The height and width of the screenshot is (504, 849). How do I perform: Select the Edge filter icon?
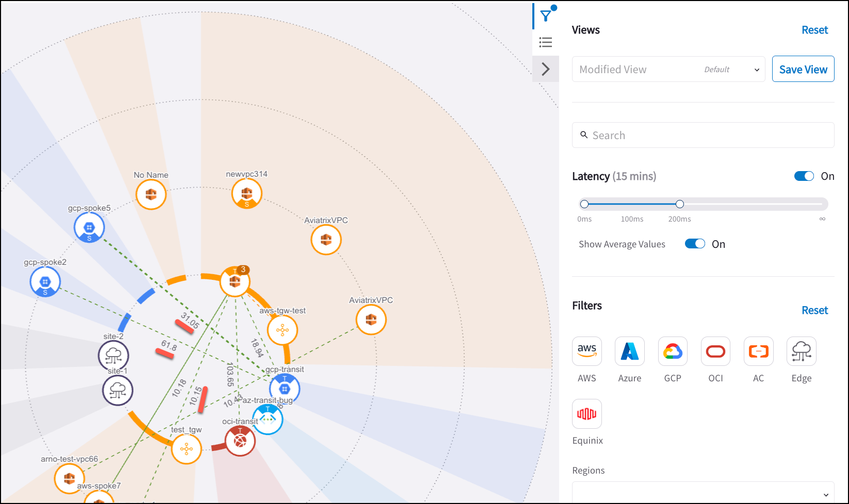coord(801,352)
